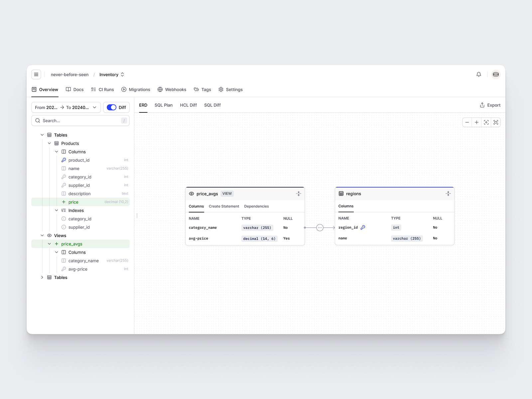Screen dimensions: 532x399
Task: Click the zoom out minus icon on canvas
Action: (x=467, y=122)
